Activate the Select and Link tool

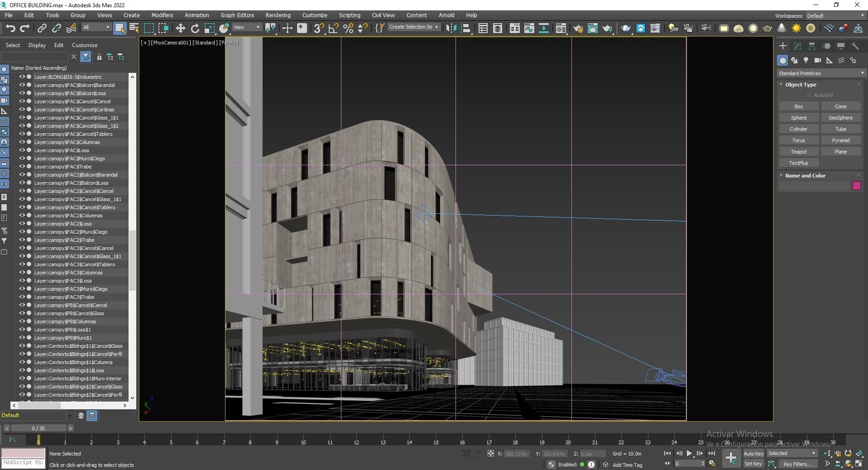[x=42, y=28]
